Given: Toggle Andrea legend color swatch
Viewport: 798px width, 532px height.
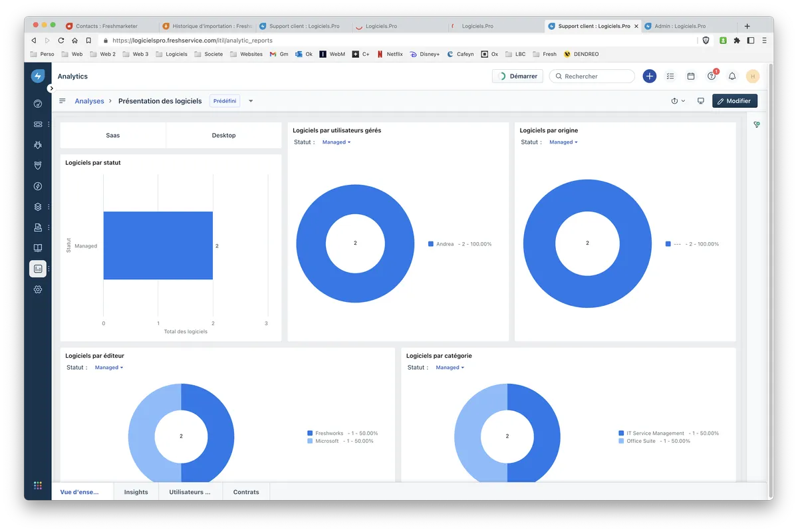Looking at the screenshot, I should click(431, 244).
